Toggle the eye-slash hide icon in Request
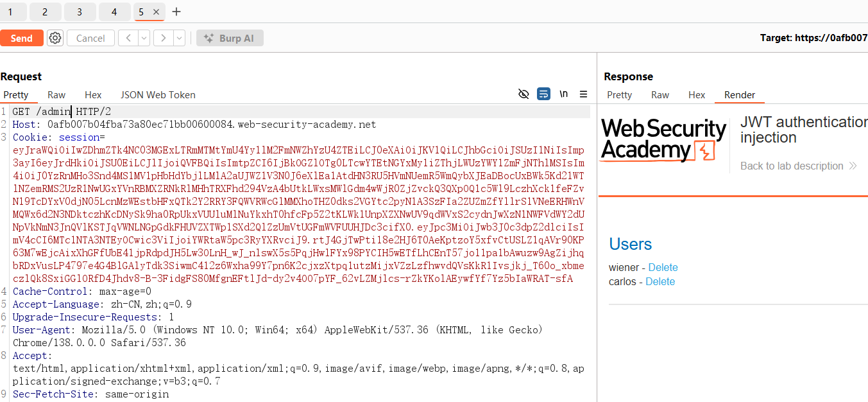This screenshot has height=402, width=868. point(523,94)
